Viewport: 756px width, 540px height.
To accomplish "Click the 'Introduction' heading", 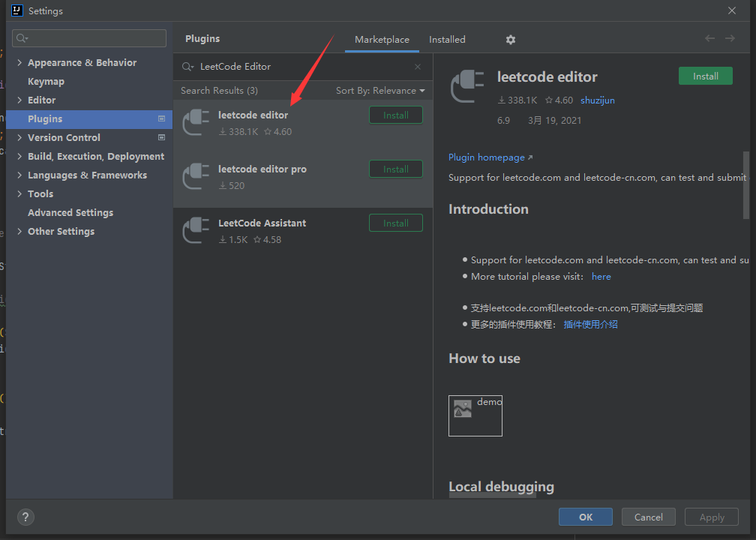I will [x=488, y=209].
